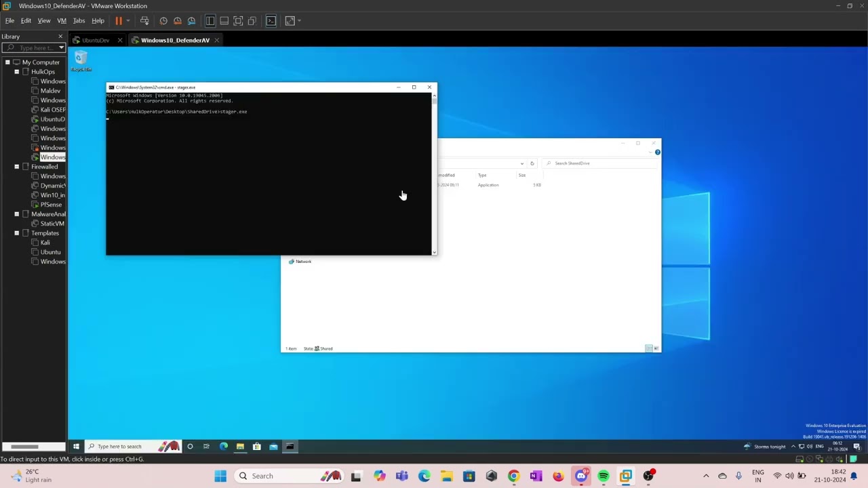Collapse the Templates folder

(16, 233)
